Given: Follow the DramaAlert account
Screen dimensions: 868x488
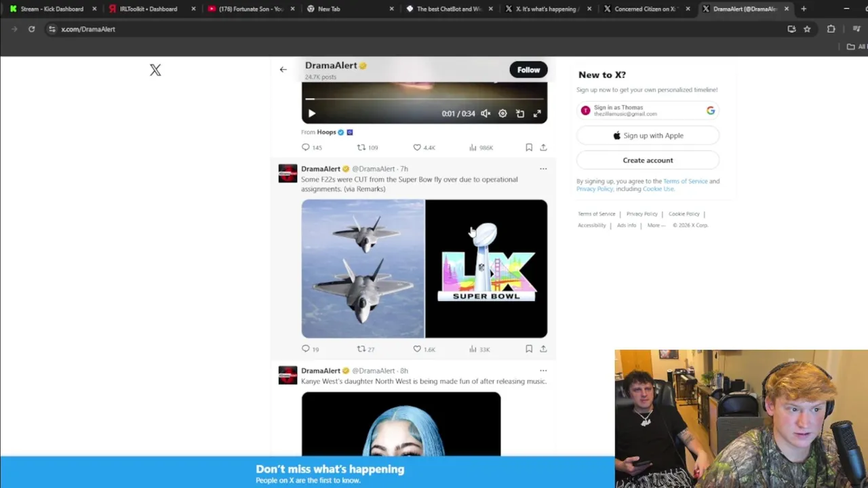Looking at the screenshot, I should coord(528,70).
